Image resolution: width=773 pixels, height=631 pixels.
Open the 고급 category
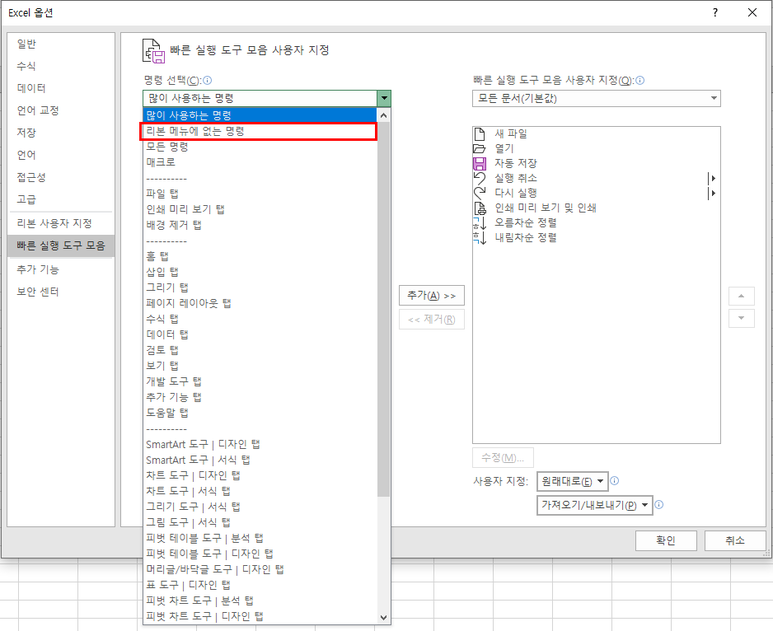tap(61, 199)
